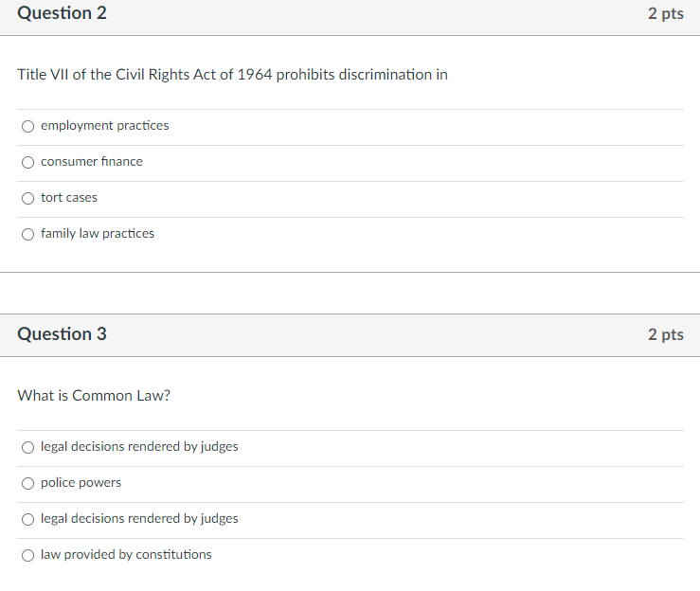The width and height of the screenshot is (700, 591).
Task: Click the '2 pts' label of Question 3
Action: click(x=666, y=334)
